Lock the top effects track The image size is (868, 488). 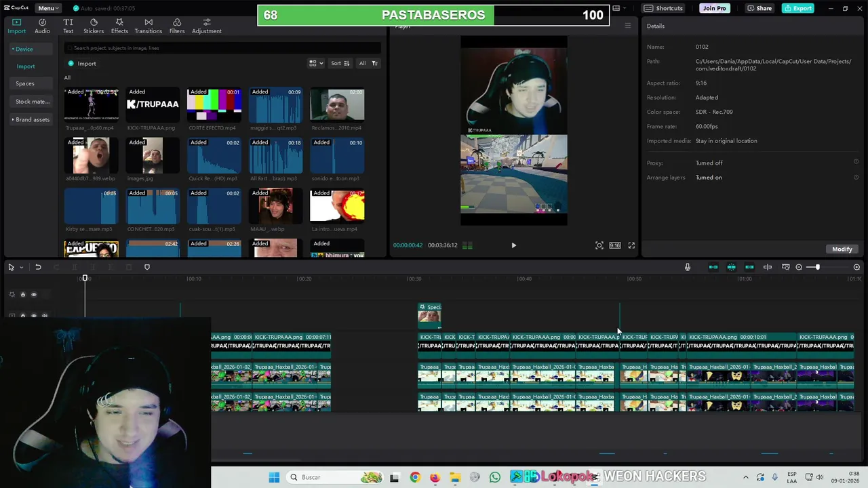pyautogui.click(x=22, y=294)
